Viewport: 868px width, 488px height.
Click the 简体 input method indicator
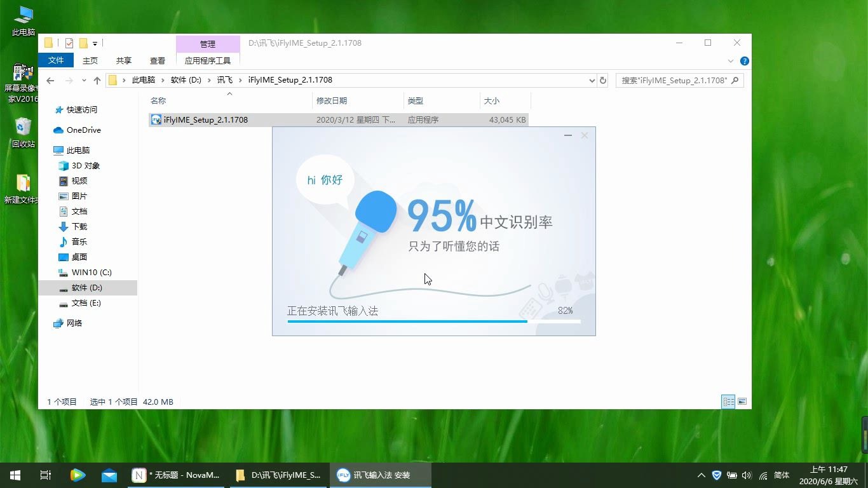tap(782, 475)
